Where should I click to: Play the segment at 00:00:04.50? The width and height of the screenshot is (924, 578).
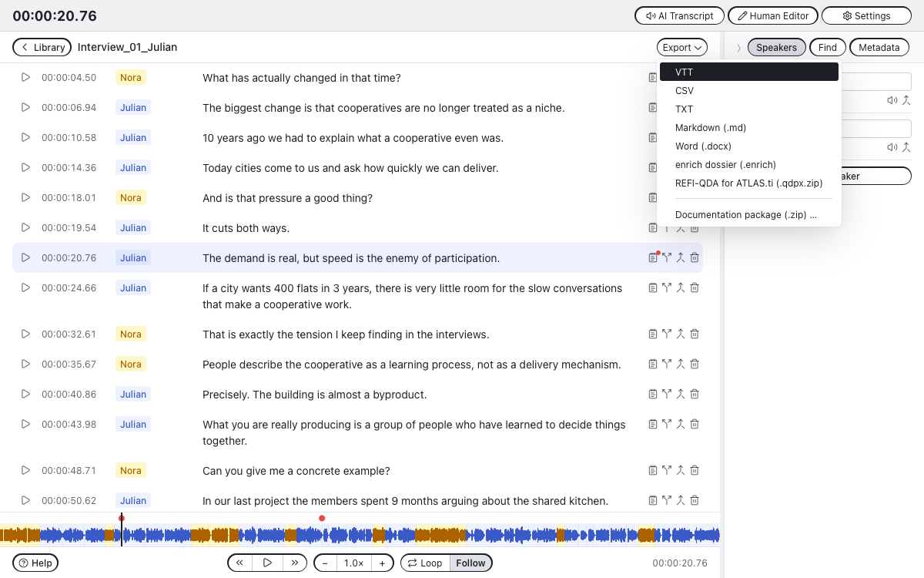point(25,77)
